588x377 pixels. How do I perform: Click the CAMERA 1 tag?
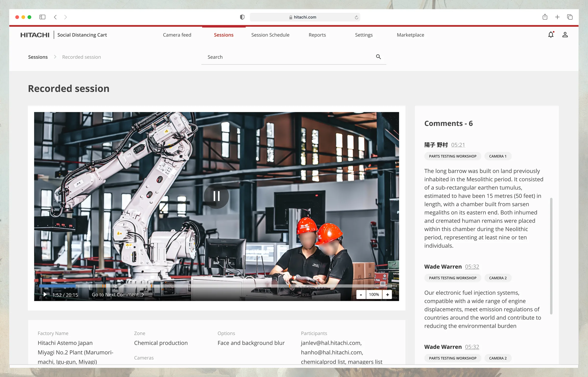coord(498,156)
